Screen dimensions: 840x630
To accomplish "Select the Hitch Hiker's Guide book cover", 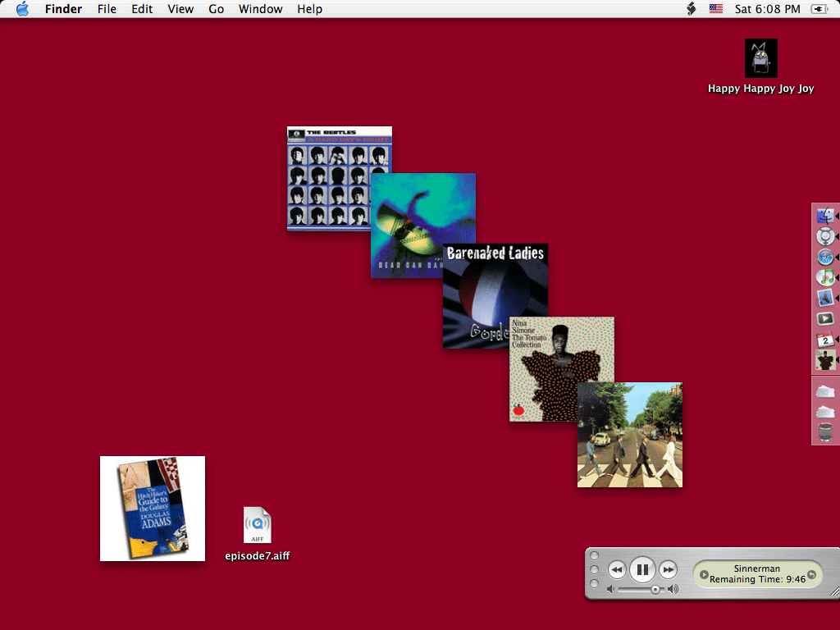I will 152,509.
